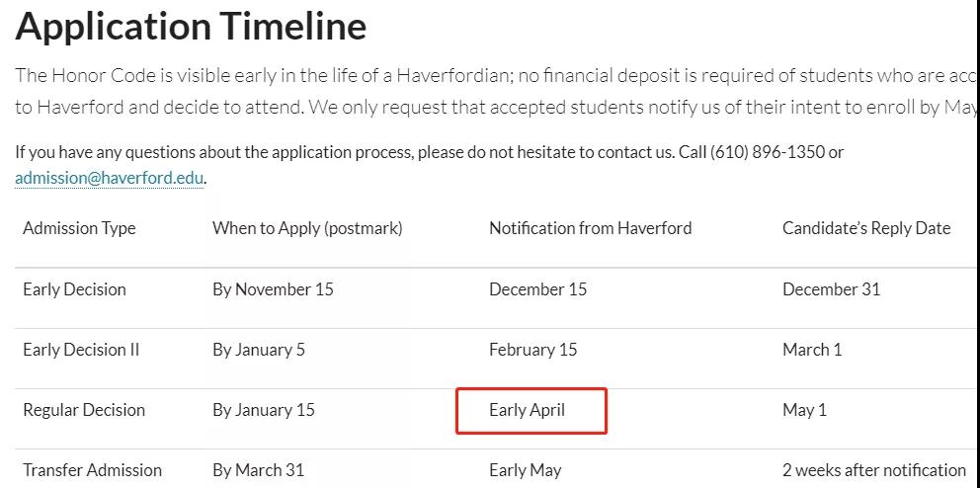Screen dimensions: 980x488
Task: Select the Regular Decision row label
Action: (x=84, y=410)
